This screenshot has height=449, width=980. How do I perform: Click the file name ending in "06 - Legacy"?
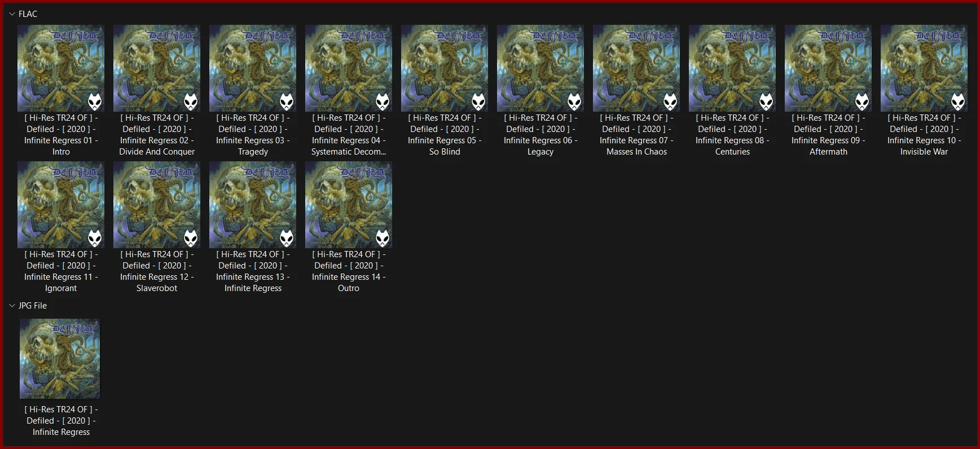pos(540,135)
